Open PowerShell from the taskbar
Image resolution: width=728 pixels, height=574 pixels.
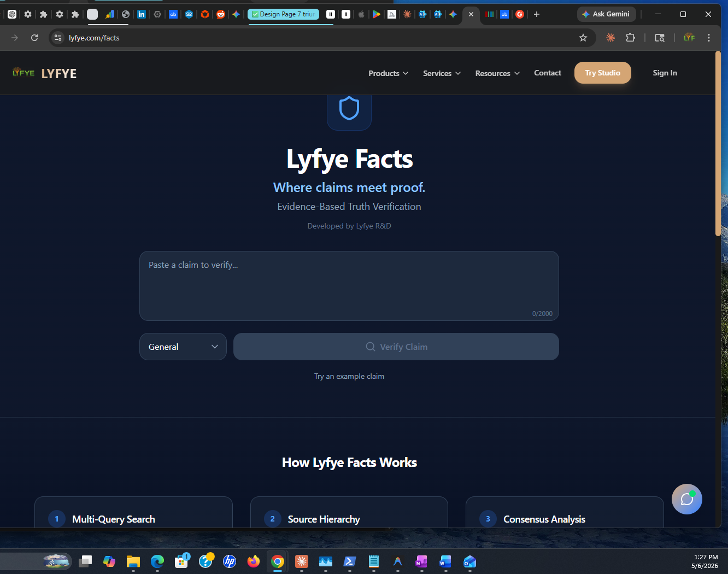tap(350, 561)
